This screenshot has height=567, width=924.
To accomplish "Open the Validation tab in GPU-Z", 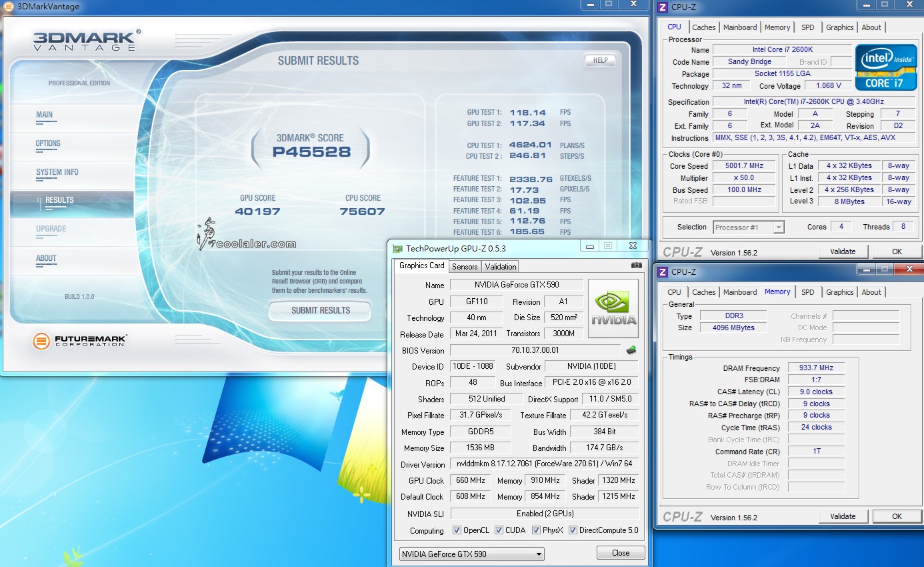I will click(x=501, y=267).
